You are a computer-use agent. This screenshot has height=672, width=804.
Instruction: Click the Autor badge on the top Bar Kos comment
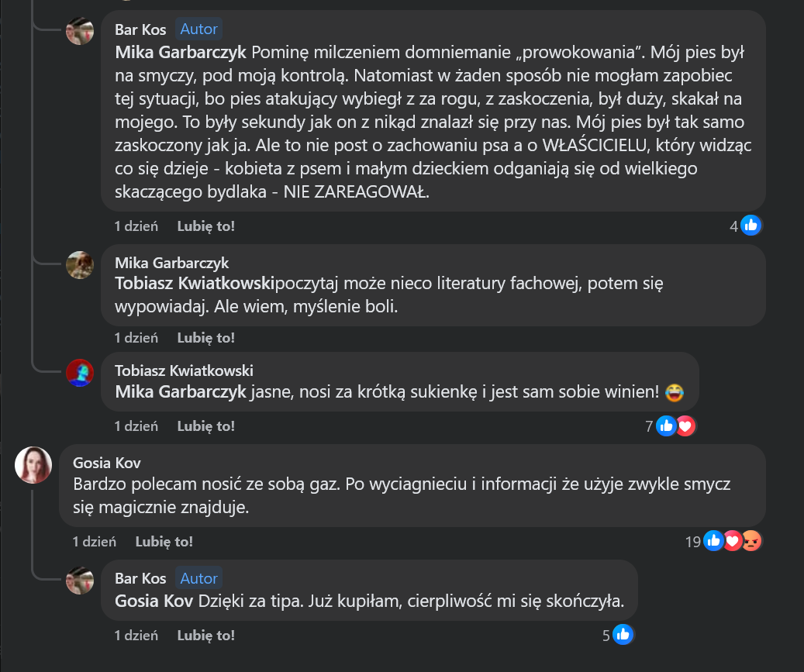198,29
